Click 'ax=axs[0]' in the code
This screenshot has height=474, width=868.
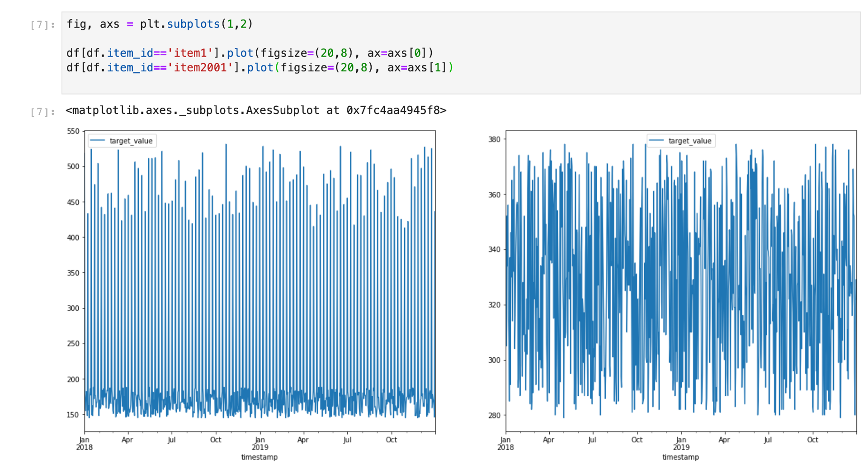[x=397, y=53]
